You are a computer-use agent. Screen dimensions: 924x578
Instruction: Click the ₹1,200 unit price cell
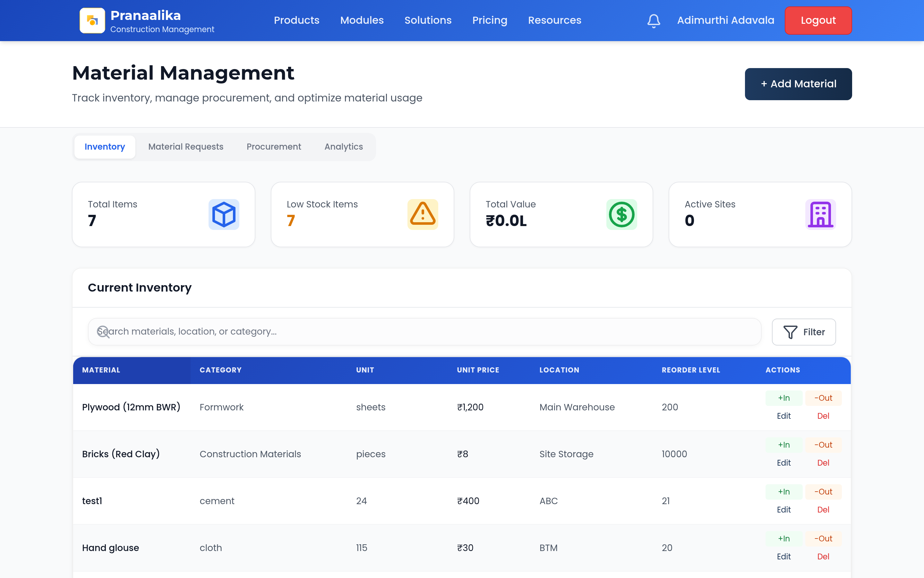470,407
